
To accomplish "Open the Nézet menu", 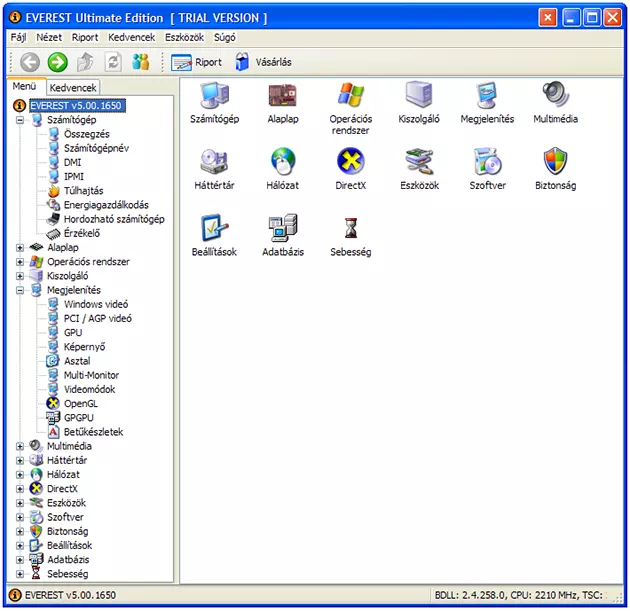I will click(49, 37).
